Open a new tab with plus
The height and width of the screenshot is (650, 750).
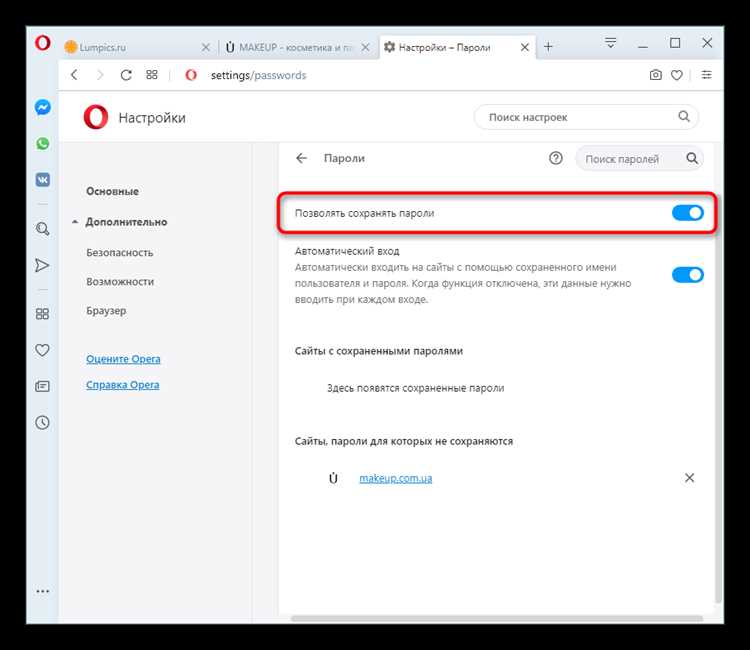(x=548, y=46)
